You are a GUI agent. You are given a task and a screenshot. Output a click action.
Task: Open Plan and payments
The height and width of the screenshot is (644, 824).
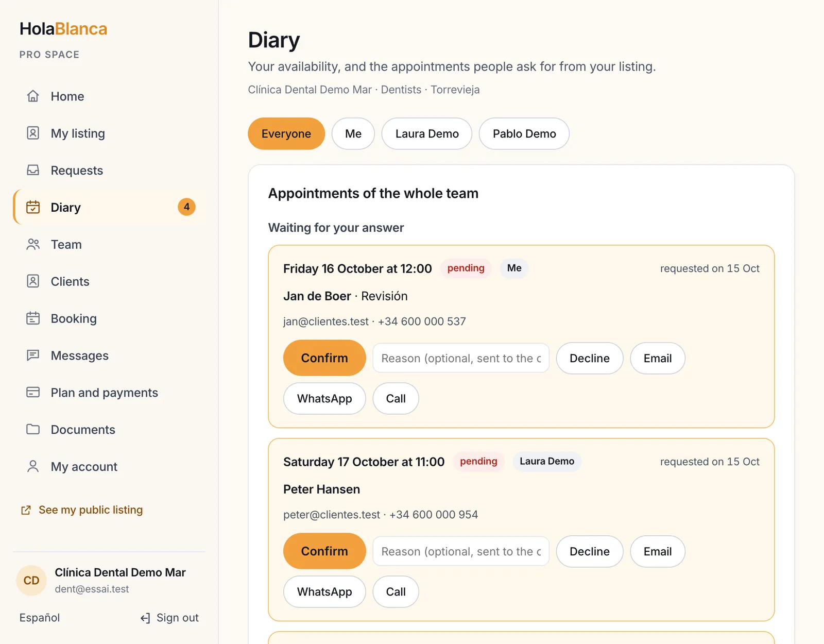[109, 393]
